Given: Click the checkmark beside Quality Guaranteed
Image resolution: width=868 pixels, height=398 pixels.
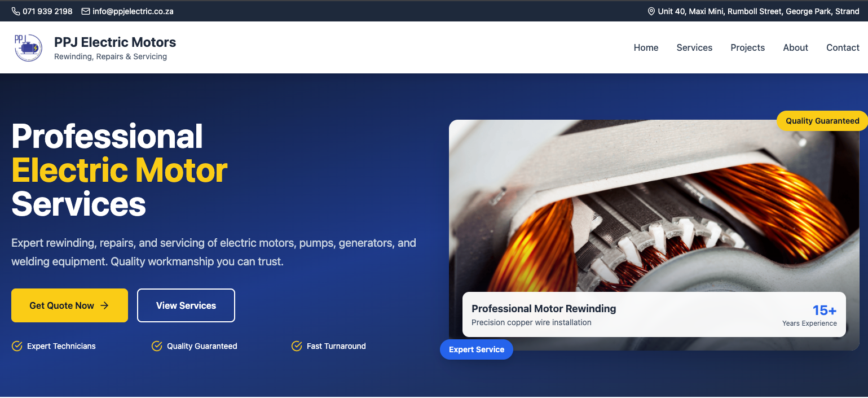Looking at the screenshot, I should coord(157,346).
